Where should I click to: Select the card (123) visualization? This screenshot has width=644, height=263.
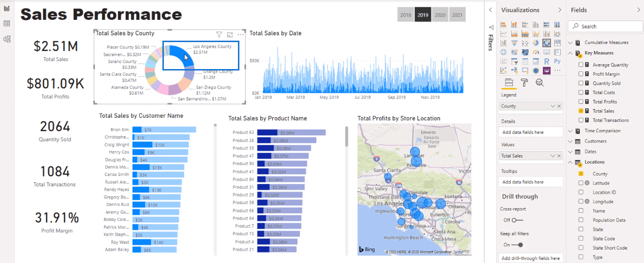click(x=547, y=52)
